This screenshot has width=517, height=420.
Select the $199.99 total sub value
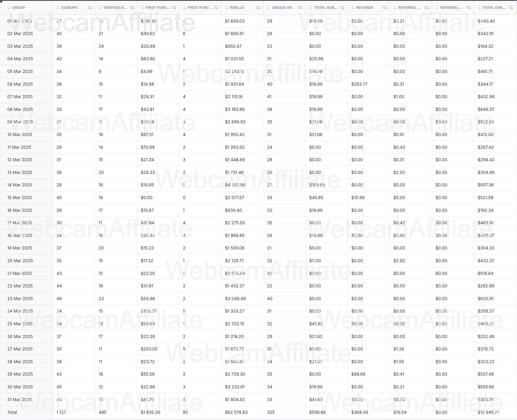coord(317,185)
